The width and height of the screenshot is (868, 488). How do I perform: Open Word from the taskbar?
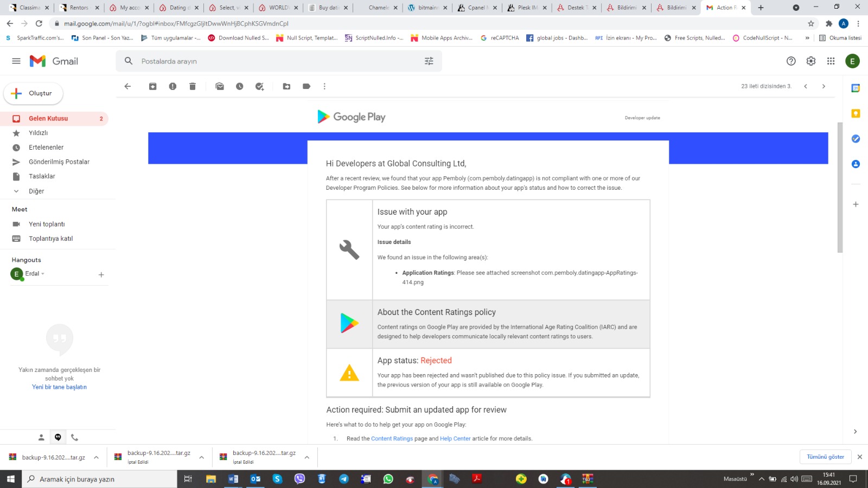[x=233, y=479]
